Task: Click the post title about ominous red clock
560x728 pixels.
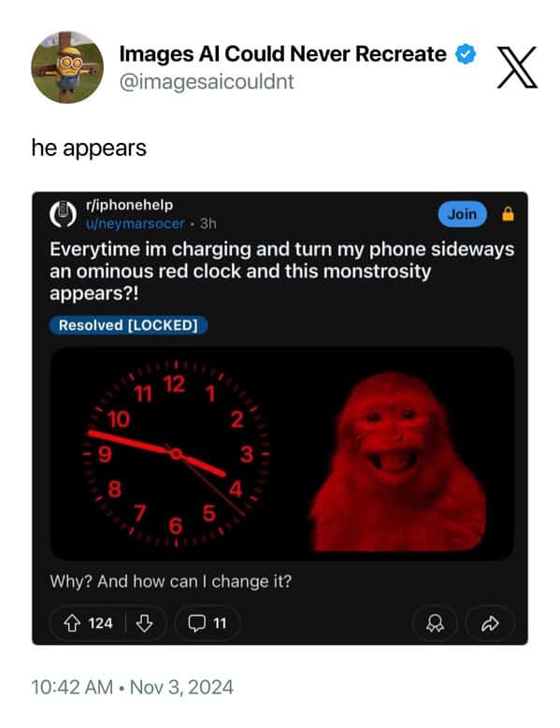Action: [x=281, y=271]
